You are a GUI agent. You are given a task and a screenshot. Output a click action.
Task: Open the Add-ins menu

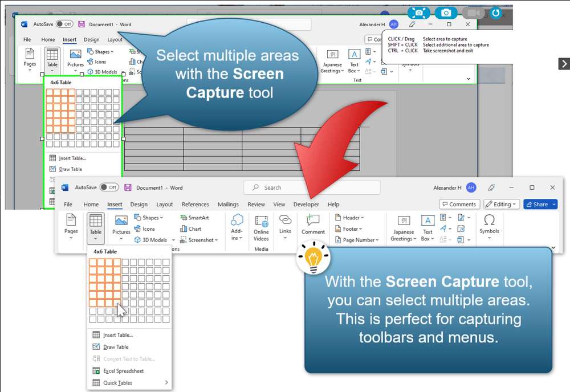click(x=237, y=227)
